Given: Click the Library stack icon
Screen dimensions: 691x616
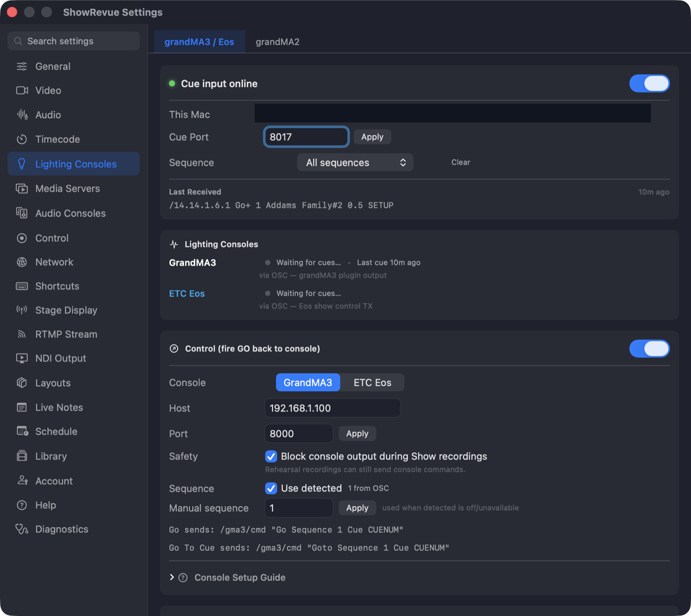Looking at the screenshot, I should pyautogui.click(x=22, y=456).
